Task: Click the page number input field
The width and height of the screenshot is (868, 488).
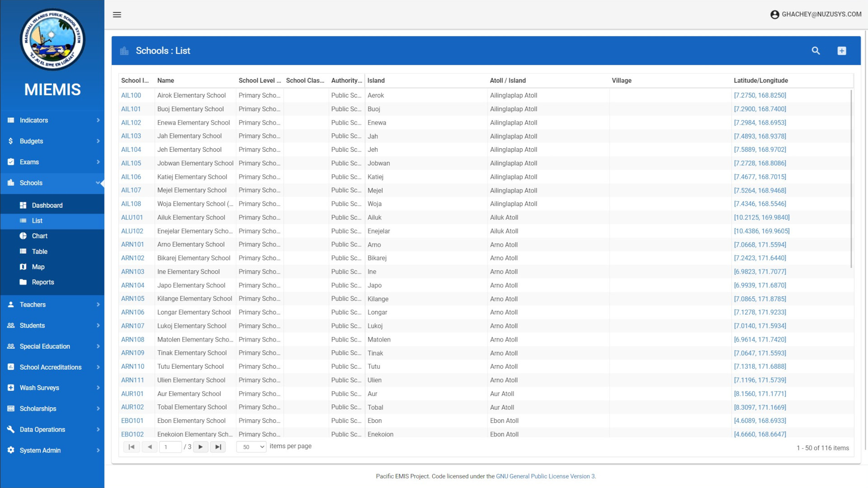Action: [171, 447]
